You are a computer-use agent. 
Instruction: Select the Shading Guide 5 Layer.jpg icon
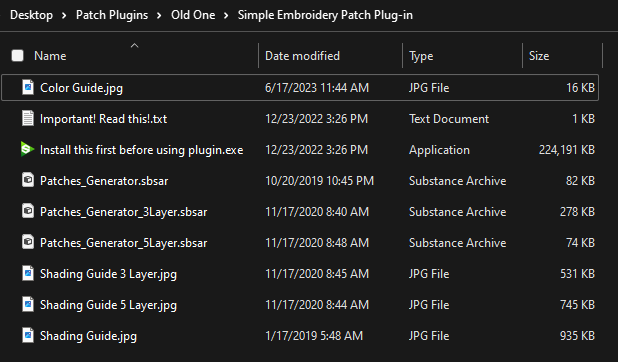coord(28,304)
